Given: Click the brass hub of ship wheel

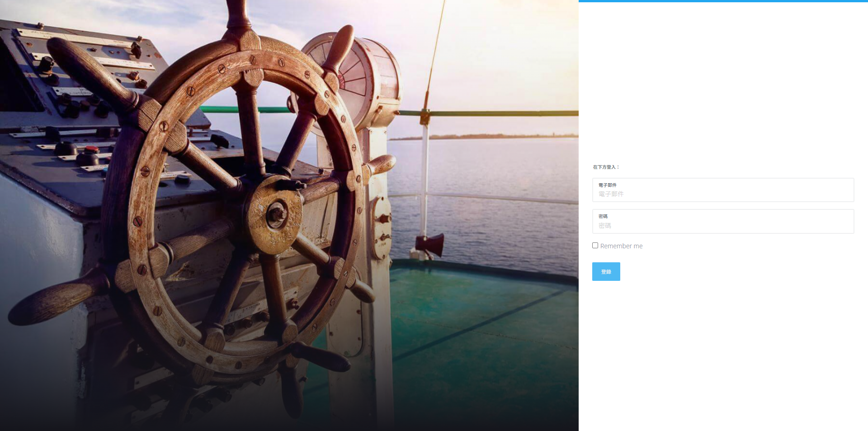Looking at the screenshot, I should pyautogui.click(x=275, y=214).
